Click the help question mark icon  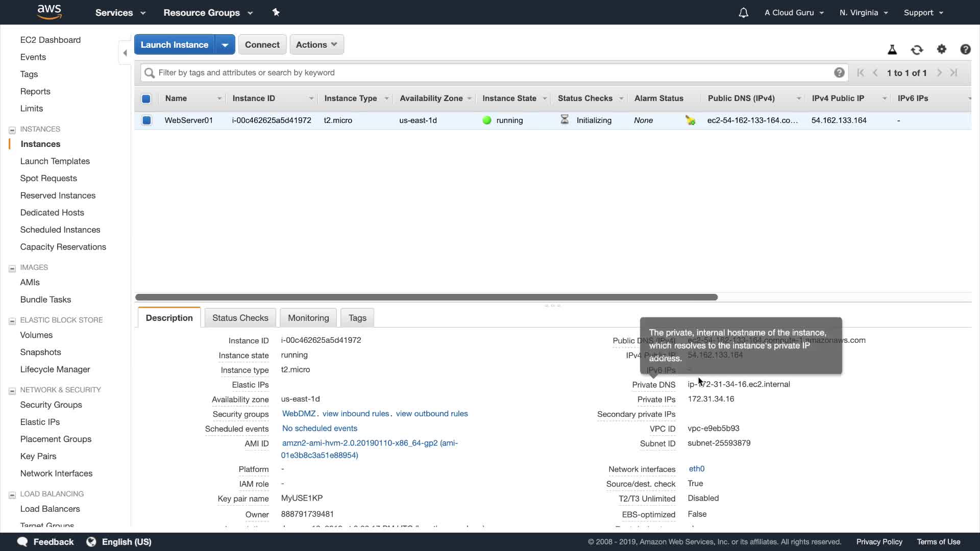[x=965, y=49]
